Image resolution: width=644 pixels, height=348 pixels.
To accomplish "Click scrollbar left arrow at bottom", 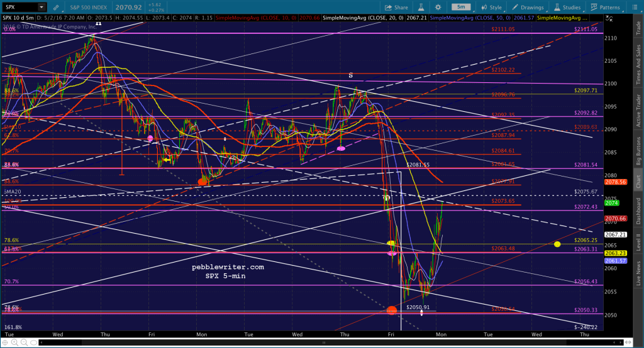I will tap(42, 342).
